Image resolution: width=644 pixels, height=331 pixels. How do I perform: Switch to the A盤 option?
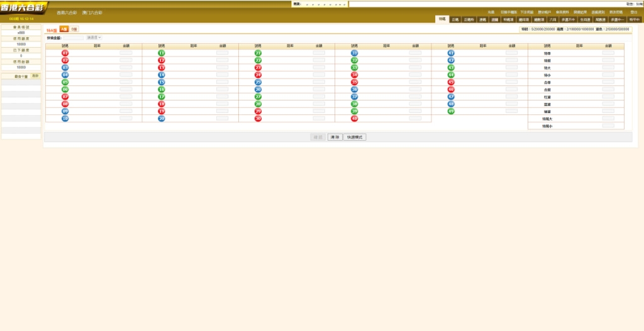coord(64,30)
